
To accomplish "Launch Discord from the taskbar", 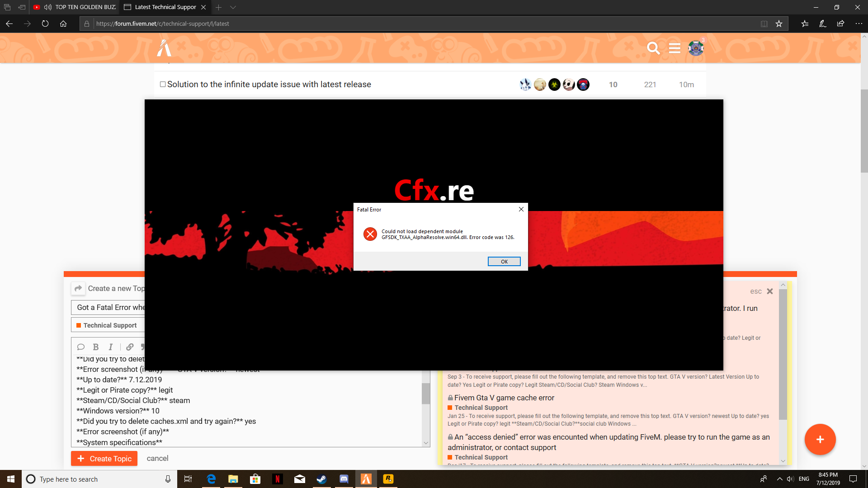I will [344, 479].
